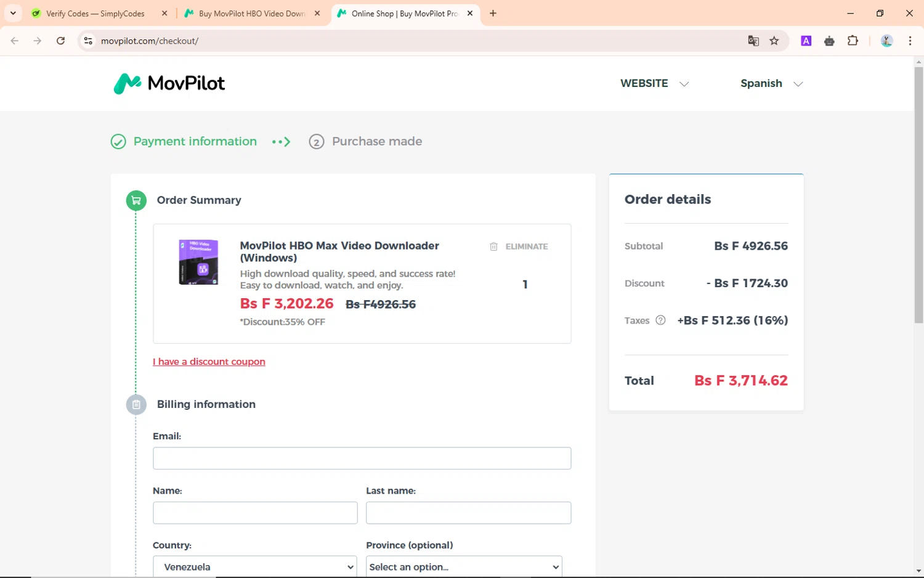Viewport: 924px width, 578px height.
Task: Click the *Discount:35% OFF text
Action: coord(282,322)
